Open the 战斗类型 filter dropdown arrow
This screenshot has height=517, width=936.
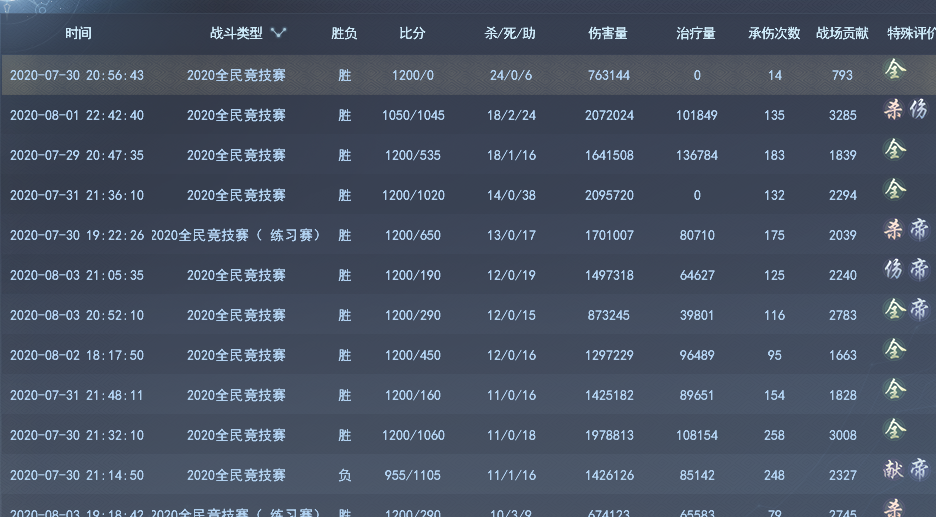(278, 33)
